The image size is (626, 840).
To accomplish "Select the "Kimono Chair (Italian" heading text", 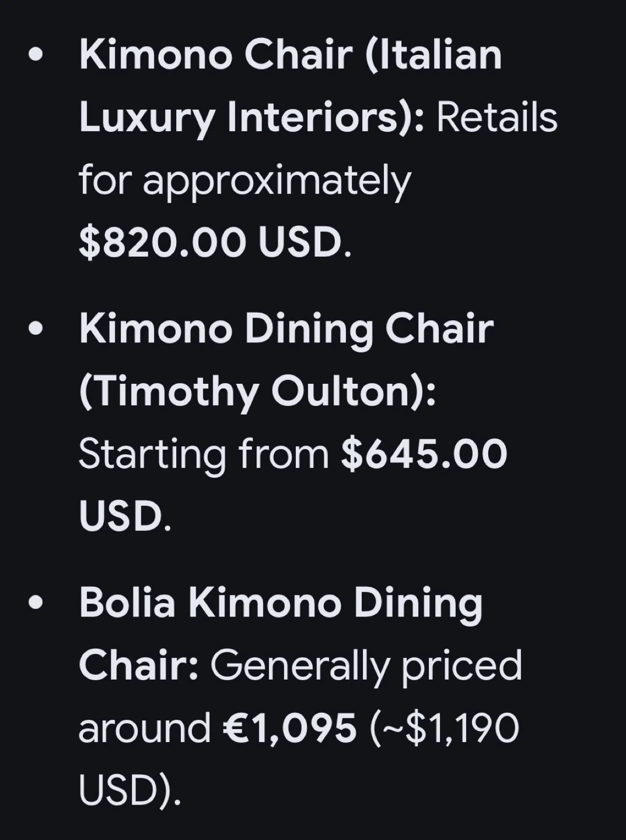I will click(290, 55).
